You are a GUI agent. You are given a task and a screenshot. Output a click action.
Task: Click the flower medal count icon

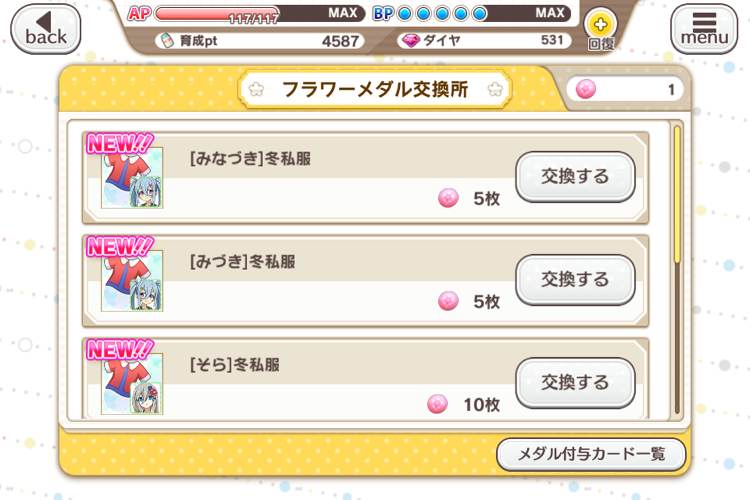pyautogui.click(x=586, y=89)
